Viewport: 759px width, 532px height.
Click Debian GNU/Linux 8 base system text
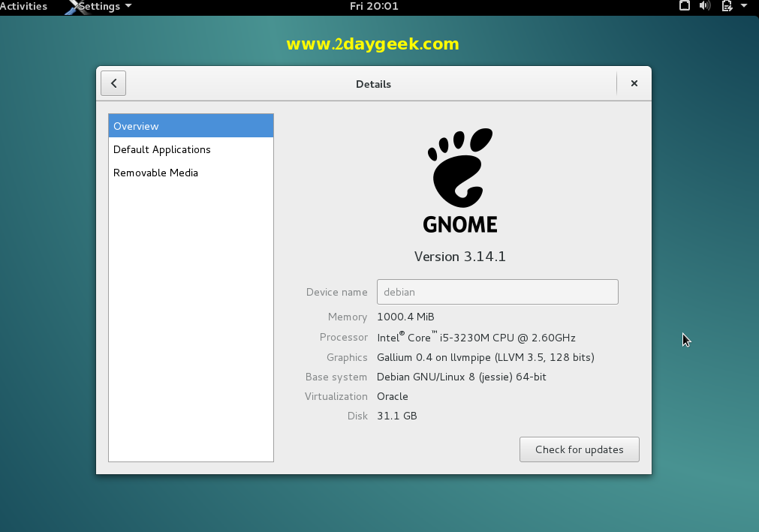(461, 377)
